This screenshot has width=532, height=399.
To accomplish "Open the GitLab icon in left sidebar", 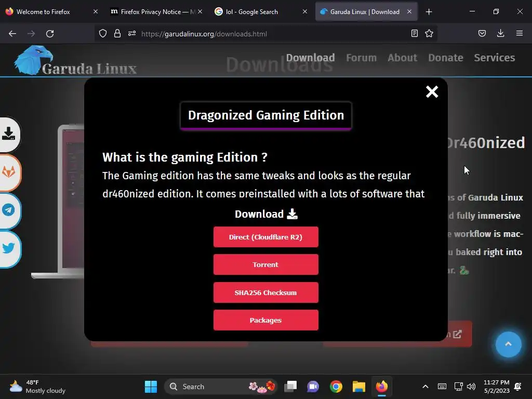I will click(9, 172).
